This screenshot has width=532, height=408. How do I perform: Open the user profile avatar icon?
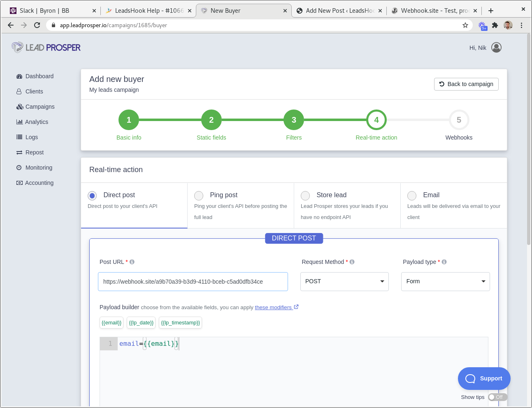coord(497,48)
